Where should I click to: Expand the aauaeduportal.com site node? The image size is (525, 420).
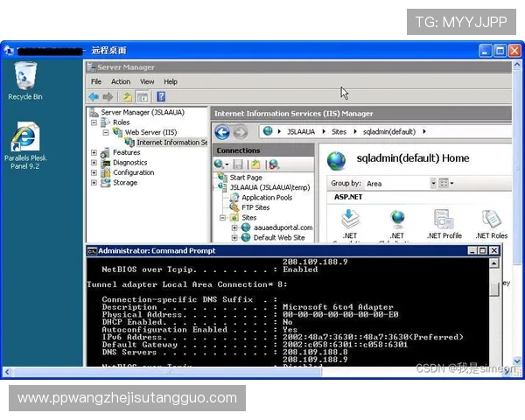[234, 227]
